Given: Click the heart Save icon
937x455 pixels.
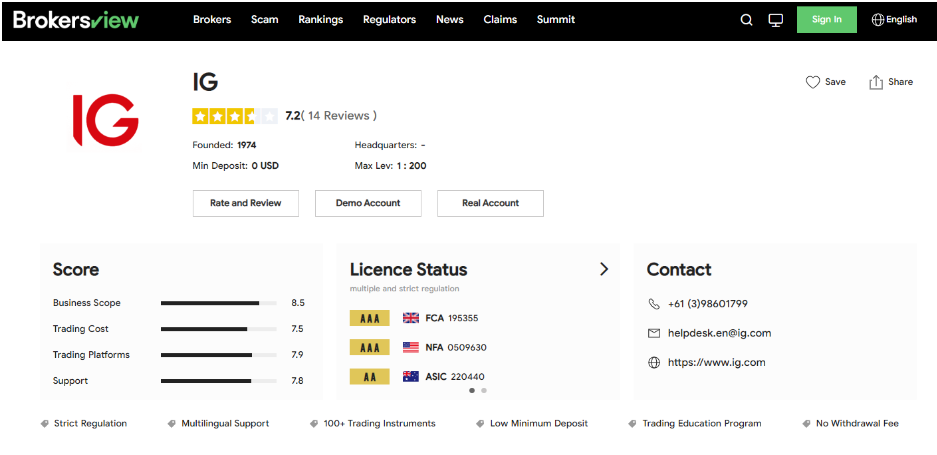Looking at the screenshot, I should click(813, 82).
